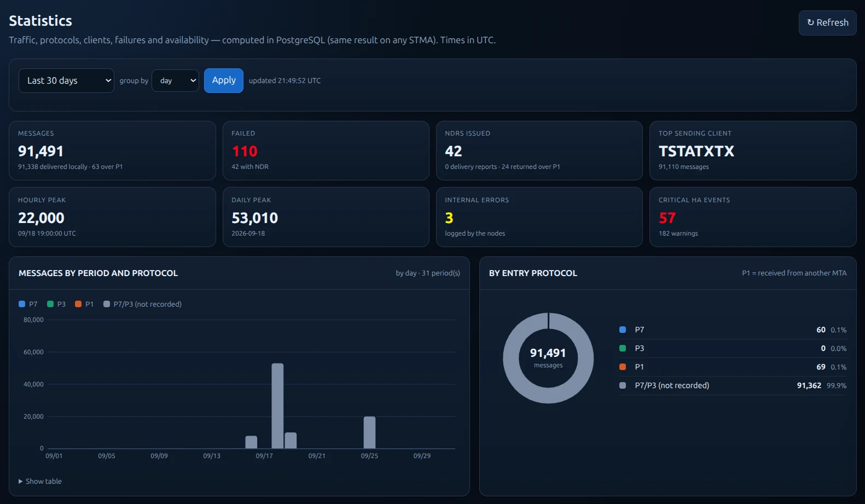The width and height of the screenshot is (865, 504).
Task: Click the Apply button
Action: pos(224,80)
